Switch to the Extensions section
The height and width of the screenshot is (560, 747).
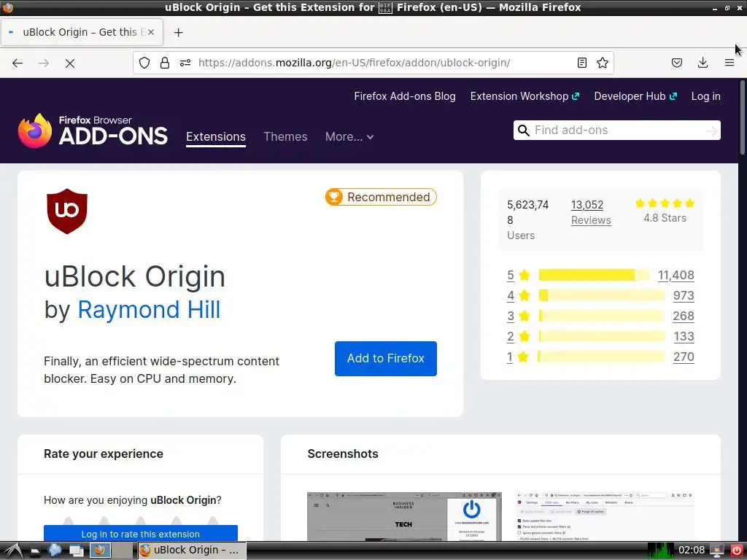216,136
